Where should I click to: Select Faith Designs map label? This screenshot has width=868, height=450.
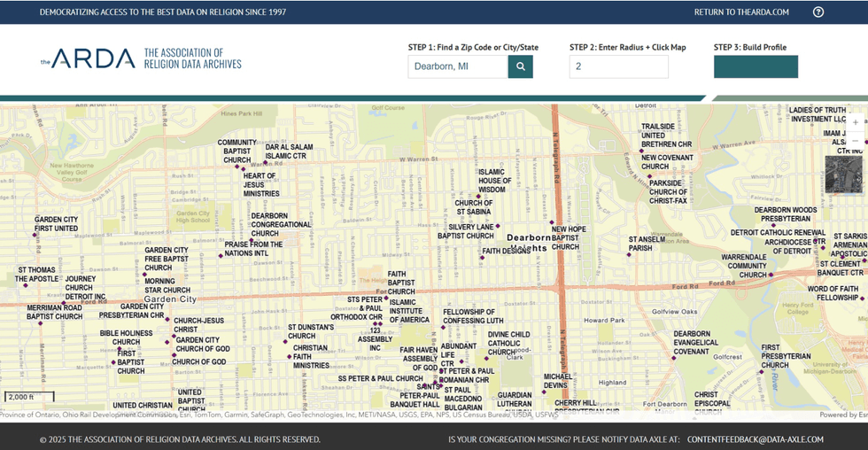point(506,251)
